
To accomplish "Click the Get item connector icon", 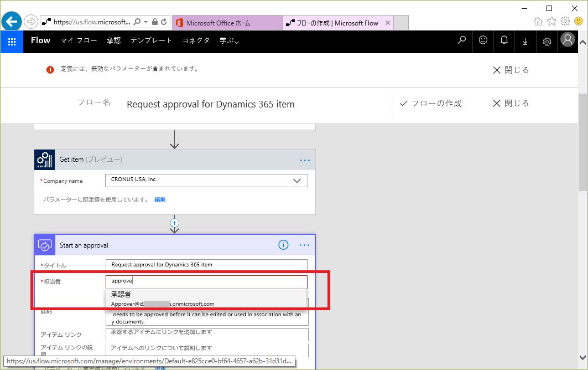I will point(45,160).
